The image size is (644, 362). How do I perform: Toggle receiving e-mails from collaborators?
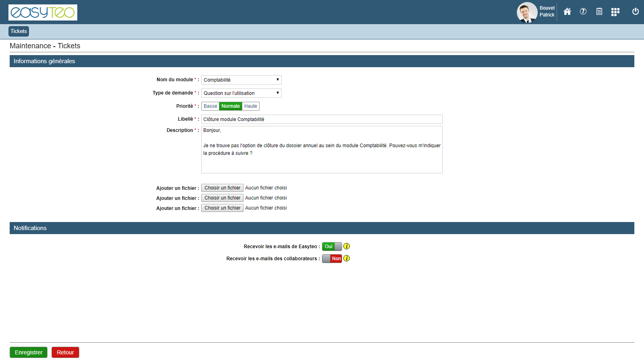(332, 259)
